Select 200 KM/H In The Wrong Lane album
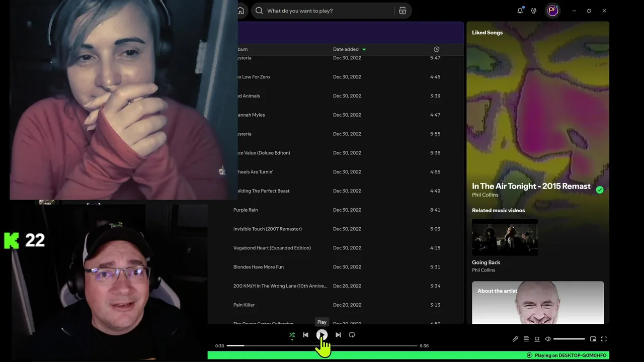644x362 pixels. 280,286
